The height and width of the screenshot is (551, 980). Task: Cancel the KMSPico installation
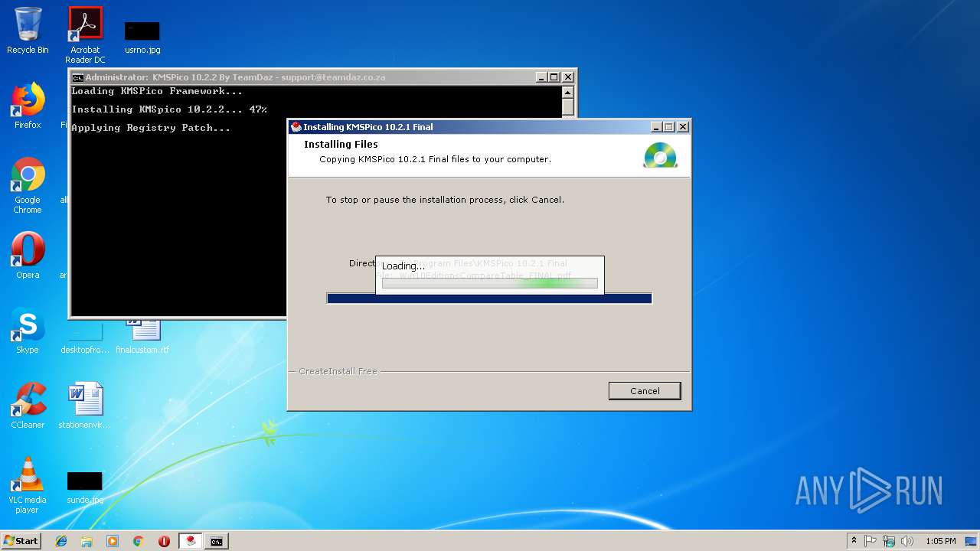645,391
